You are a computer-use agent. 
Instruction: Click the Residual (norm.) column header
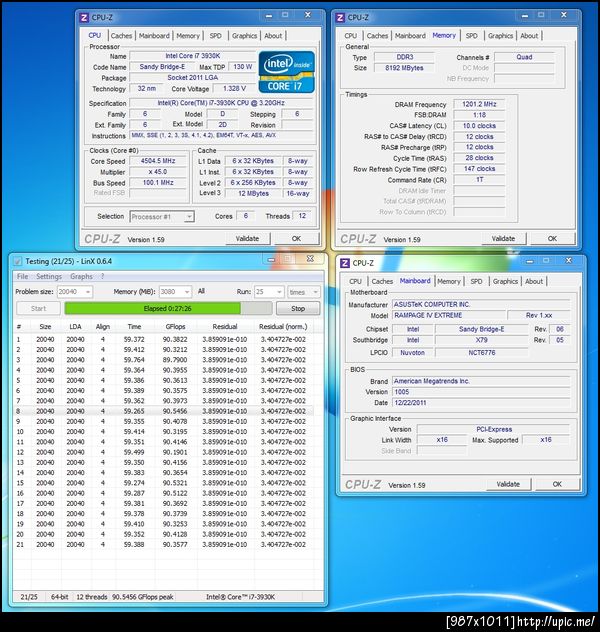pyautogui.click(x=283, y=327)
